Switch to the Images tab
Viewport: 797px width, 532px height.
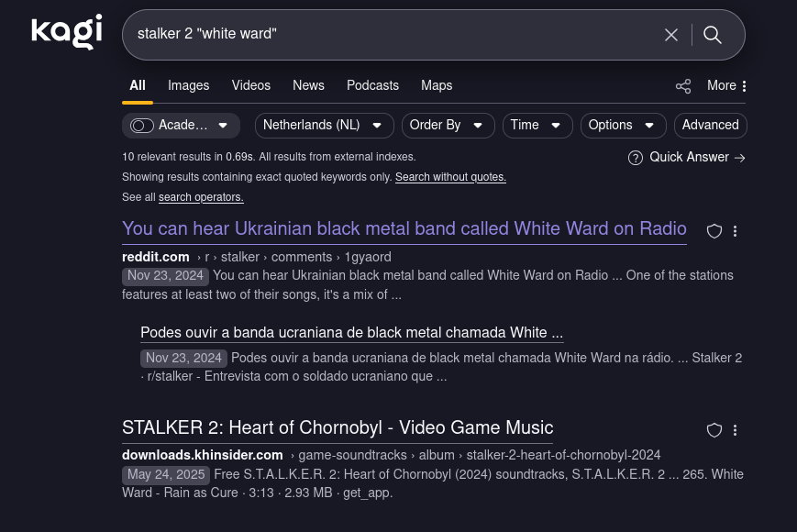tap(188, 85)
